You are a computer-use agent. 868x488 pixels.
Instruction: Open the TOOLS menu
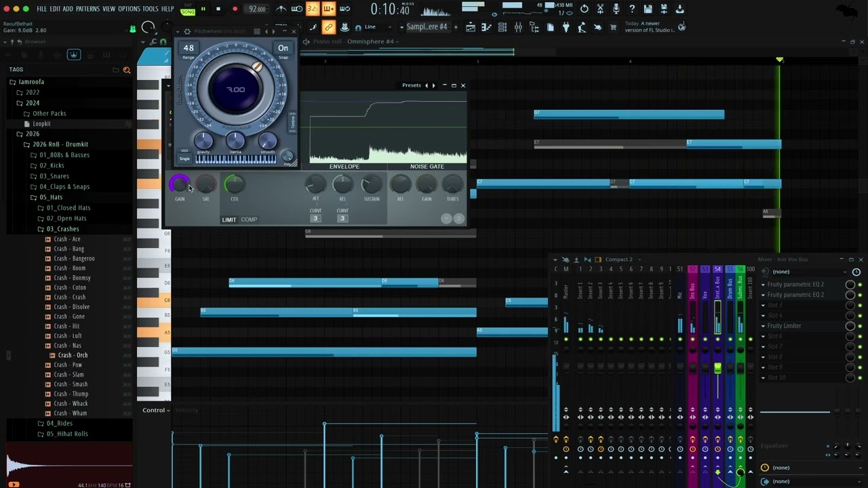[150, 9]
